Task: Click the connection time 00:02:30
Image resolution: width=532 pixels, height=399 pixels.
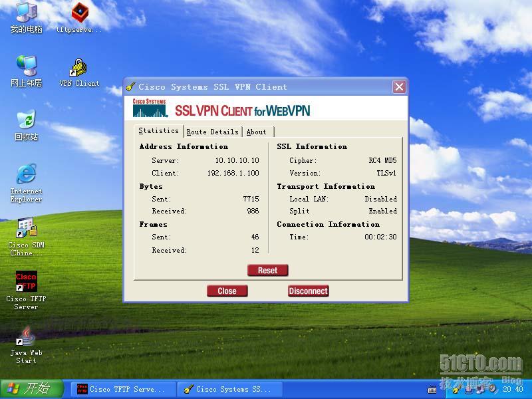Action: click(x=380, y=237)
